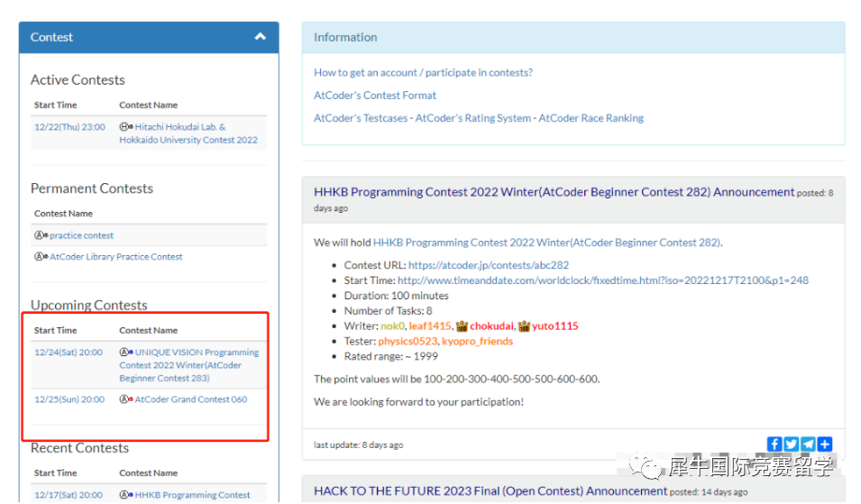The width and height of the screenshot is (861, 504).
Task: Open 'How to get an account' link
Action: coord(423,72)
